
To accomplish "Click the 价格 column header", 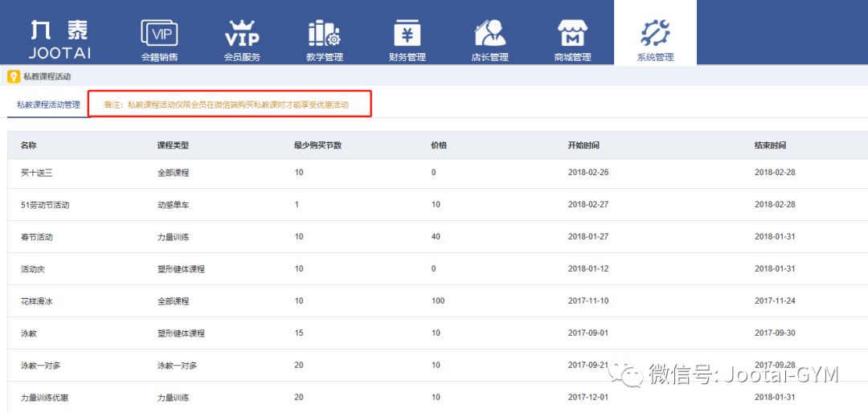I will tap(439, 145).
